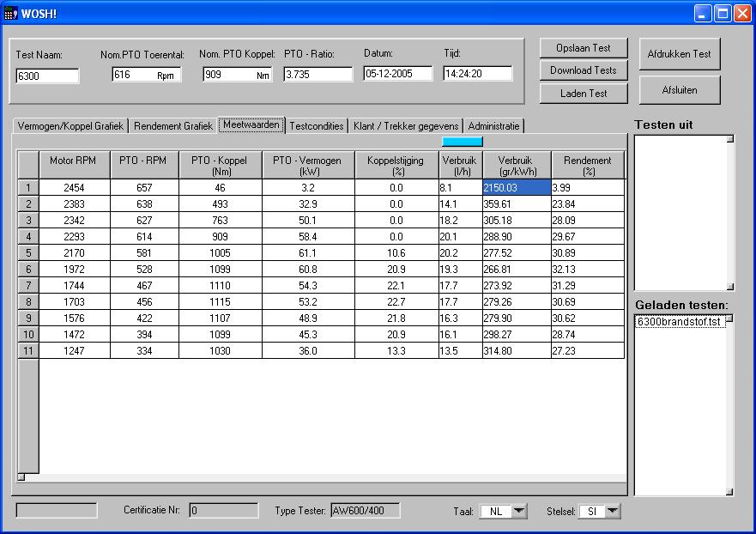The image size is (756, 534).
Task: Click the Verbruik (gr/kWh) column header
Action: pos(517,166)
